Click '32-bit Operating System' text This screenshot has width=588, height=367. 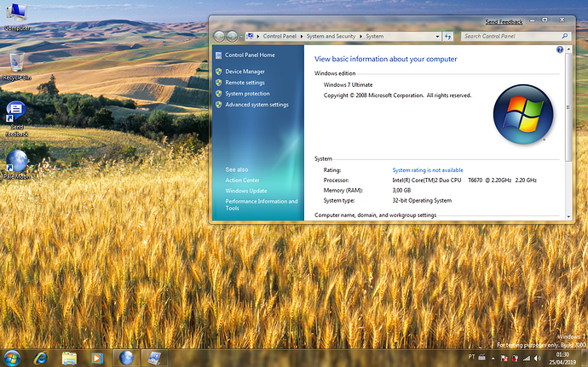click(422, 201)
